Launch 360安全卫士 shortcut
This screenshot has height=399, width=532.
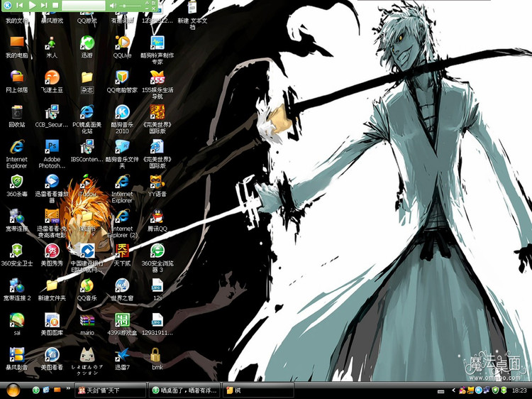(x=16, y=255)
